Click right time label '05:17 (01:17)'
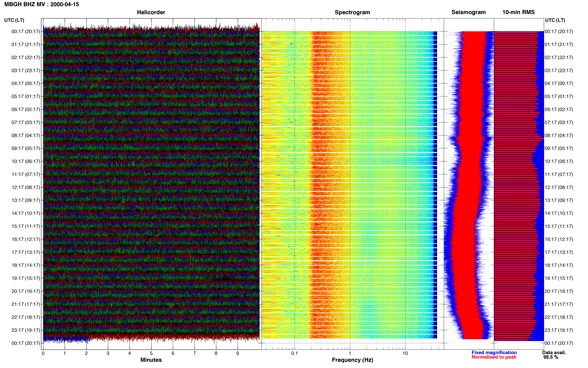 coord(559,96)
